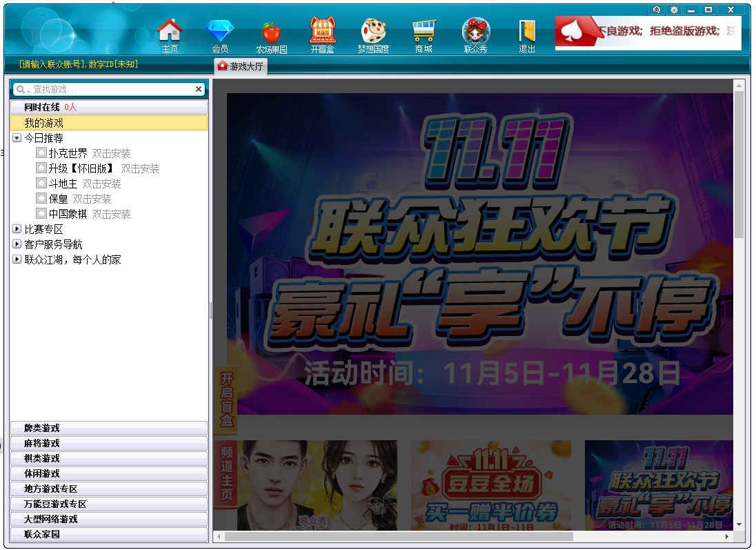Viewport: 756px width, 550px height.
Task: Open the 同时在线 header bar
Action: click(109, 107)
